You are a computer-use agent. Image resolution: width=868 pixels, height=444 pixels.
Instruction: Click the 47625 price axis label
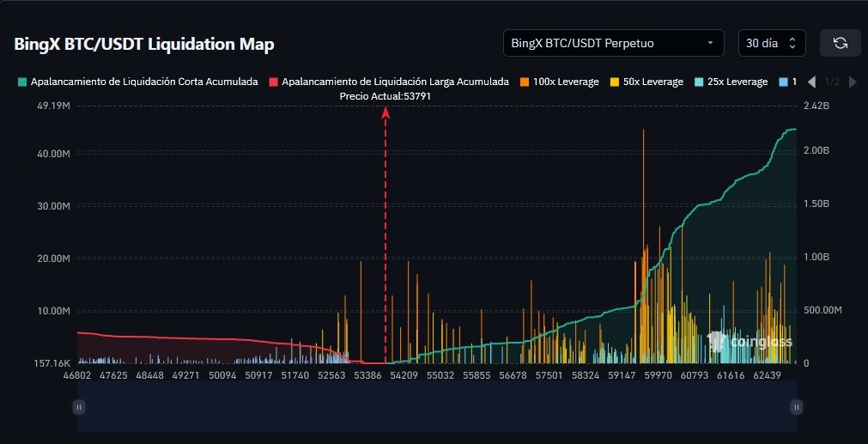(x=113, y=375)
